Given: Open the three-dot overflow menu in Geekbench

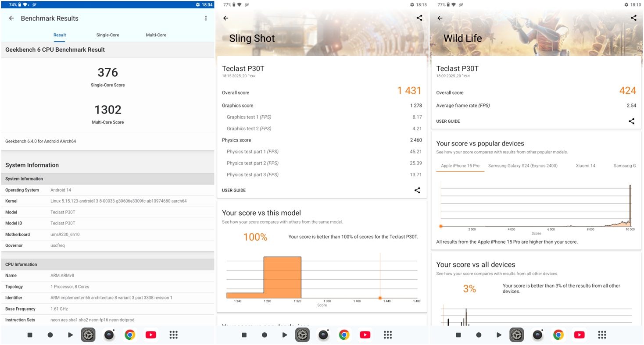Looking at the screenshot, I should [206, 18].
